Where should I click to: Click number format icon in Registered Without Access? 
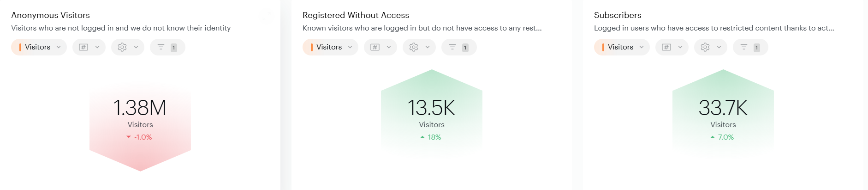[375, 47]
